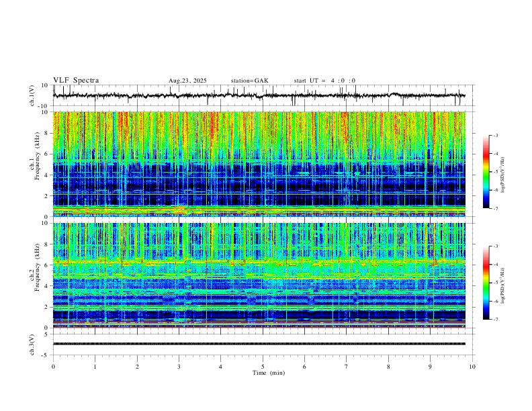The height and width of the screenshot is (411, 532).
Task: Click the ch.3 voltage trace band
Action: click(259, 344)
